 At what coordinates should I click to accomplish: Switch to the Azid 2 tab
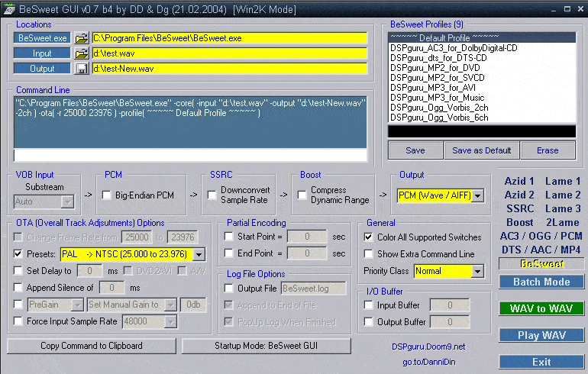pos(519,195)
